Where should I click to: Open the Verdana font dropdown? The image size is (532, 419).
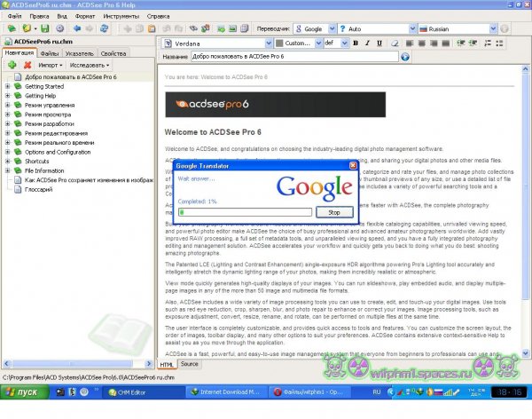[x=269, y=43]
